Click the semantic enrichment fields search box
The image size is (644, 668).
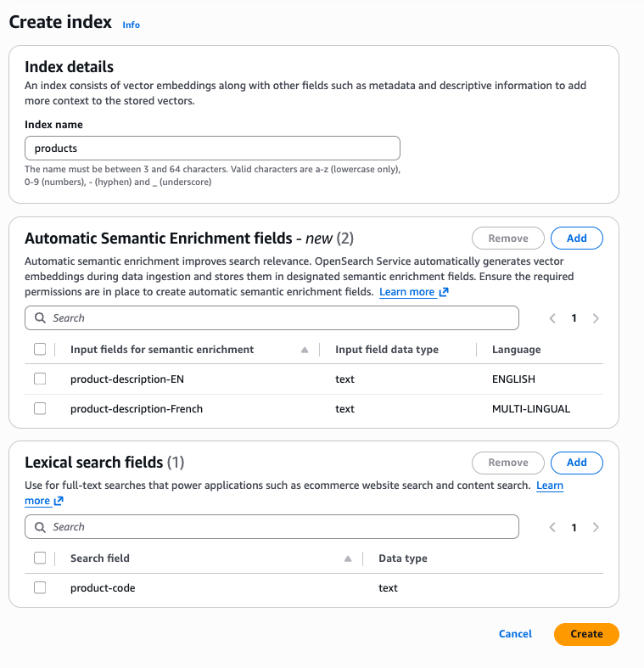pyautogui.click(x=272, y=318)
